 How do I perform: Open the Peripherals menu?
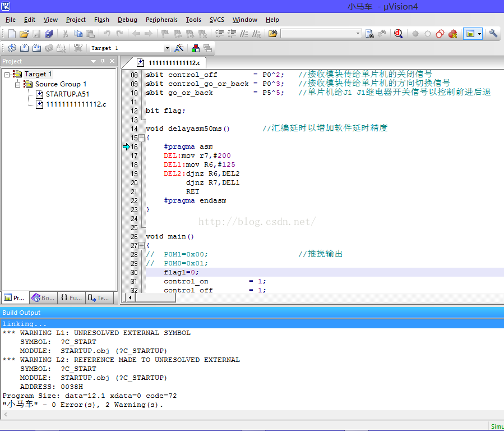point(161,20)
